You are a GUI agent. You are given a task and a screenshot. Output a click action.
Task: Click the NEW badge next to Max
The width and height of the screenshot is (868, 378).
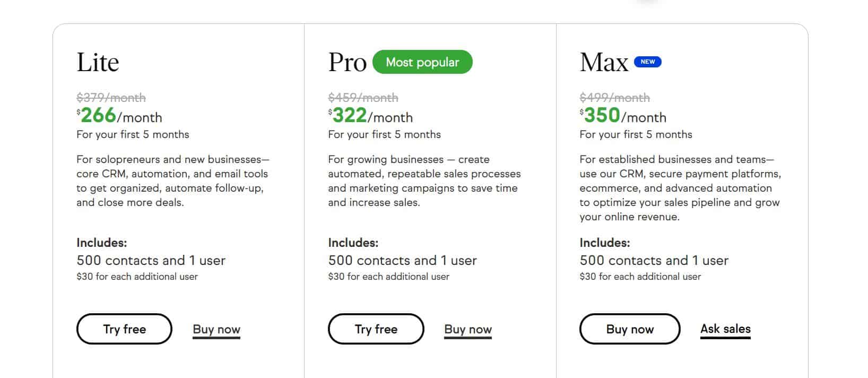648,62
